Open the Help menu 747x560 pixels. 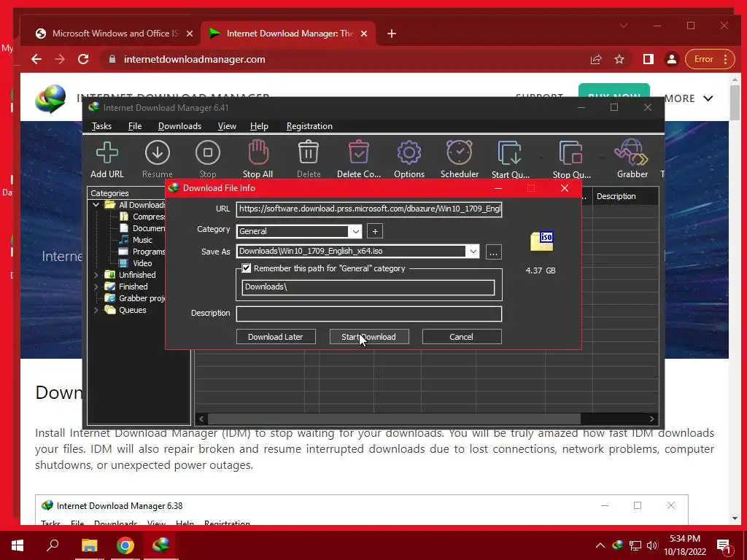(259, 126)
